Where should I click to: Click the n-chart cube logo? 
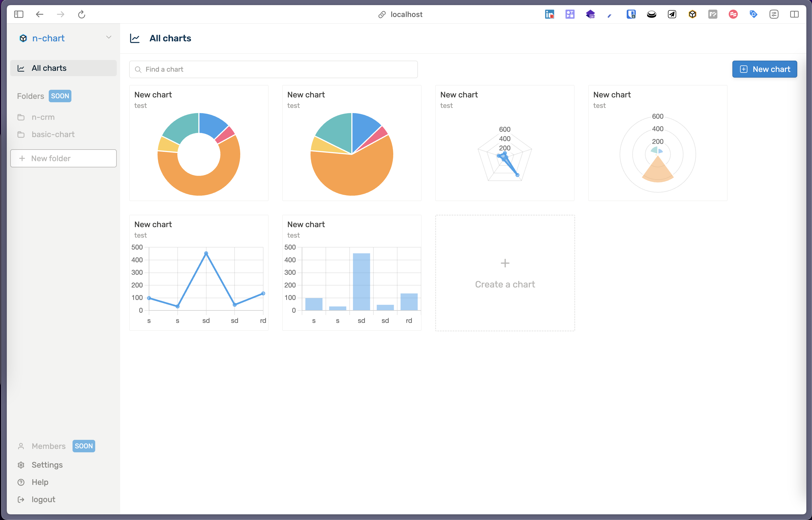click(x=23, y=38)
